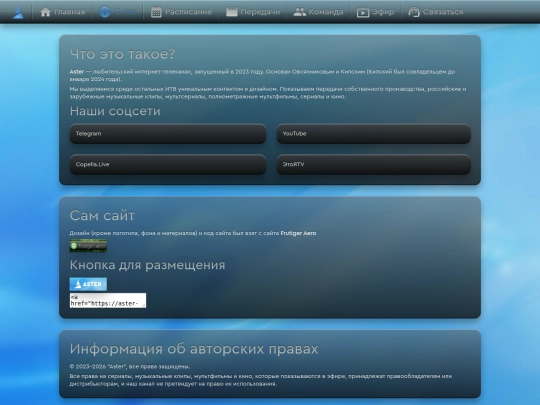Click the 'Что это такое?' heading
Viewport: 540px width, 405px height.
[x=122, y=54]
